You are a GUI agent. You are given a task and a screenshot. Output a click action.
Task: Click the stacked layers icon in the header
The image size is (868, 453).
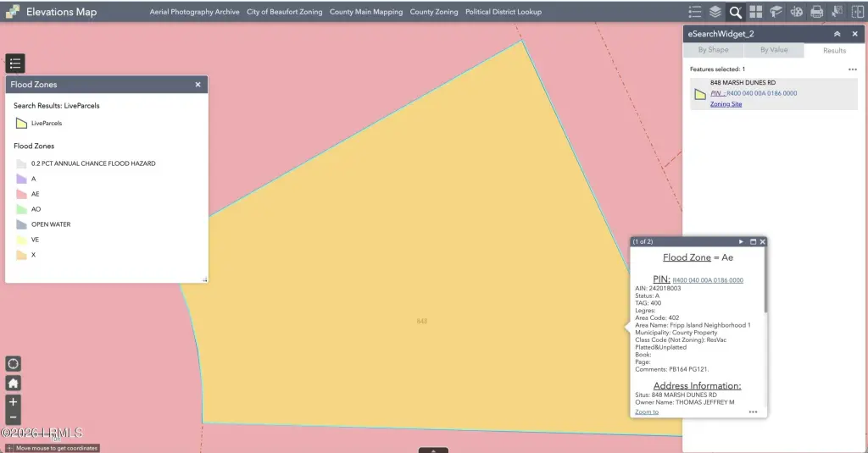click(715, 12)
